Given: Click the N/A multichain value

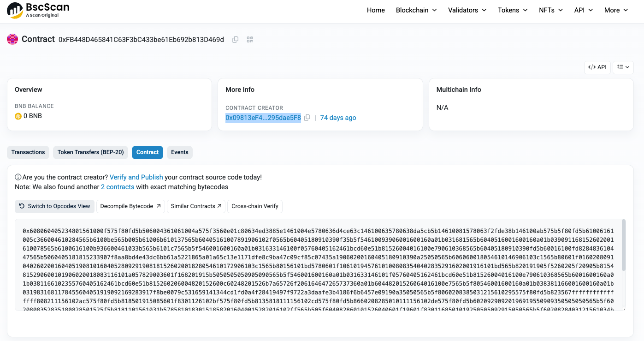Looking at the screenshot, I should pyautogui.click(x=443, y=108).
